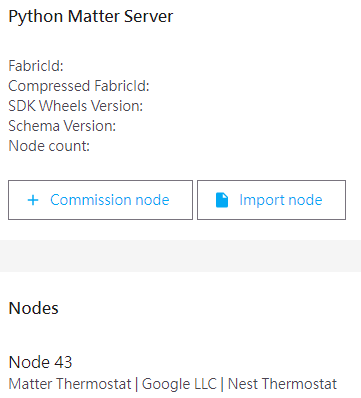
Task: Click the word Thermostat after Matter
Action: (x=93, y=384)
